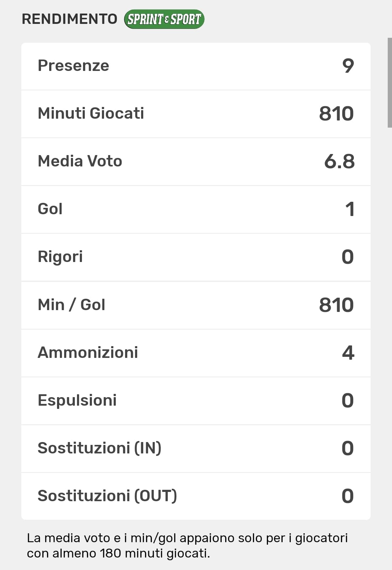Screen dimensions: 392x570
Task: Click the Gol count value 1
Action: [x=350, y=209]
